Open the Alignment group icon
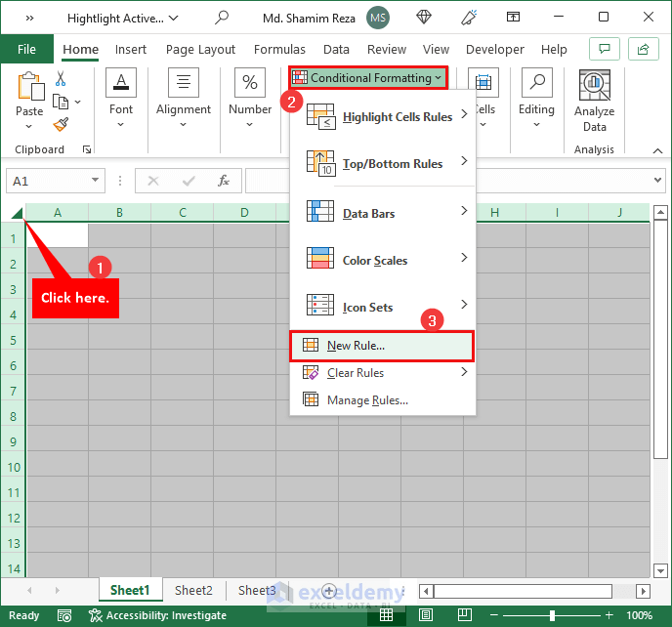The width and height of the screenshot is (672, 627). click(x=184, y=82)
